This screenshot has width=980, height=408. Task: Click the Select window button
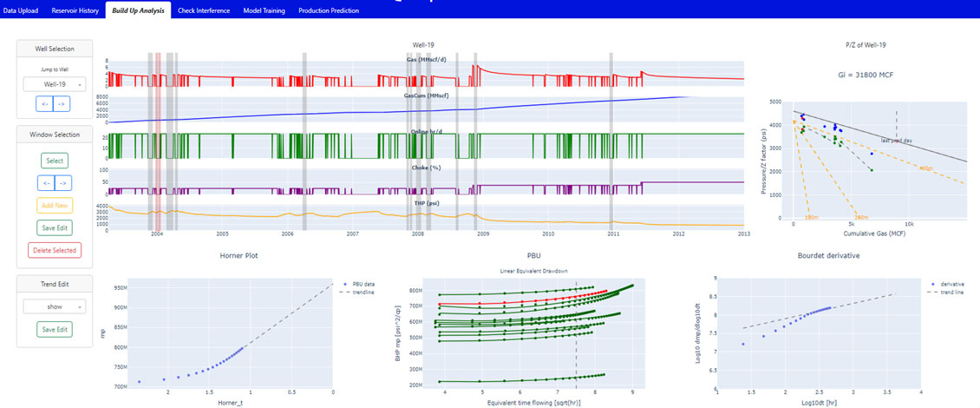(x=55, y=161)
